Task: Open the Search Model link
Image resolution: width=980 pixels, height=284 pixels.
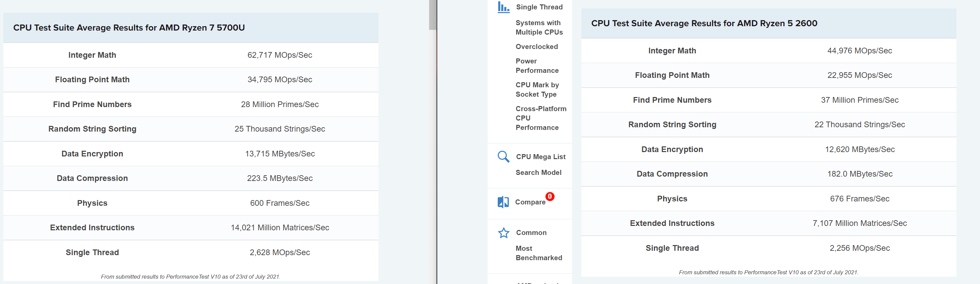Action: click(x=538, y=173)
